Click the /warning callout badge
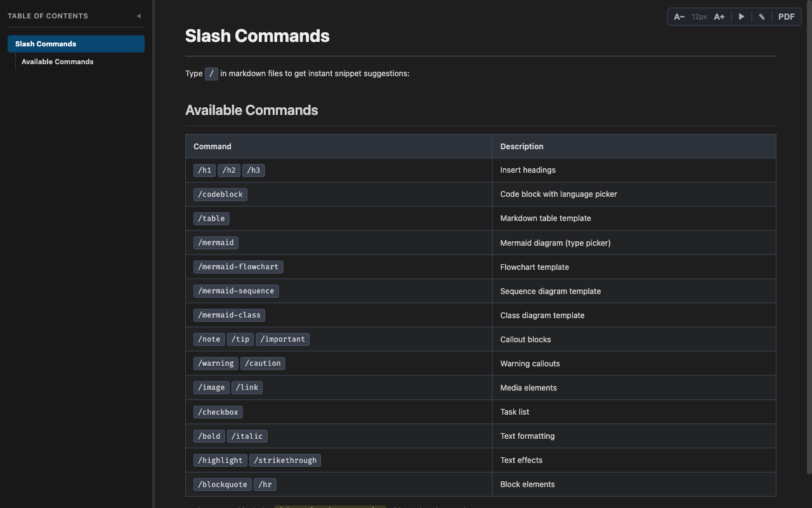Viewport: 812px width, 508px height. pos(215,363)
